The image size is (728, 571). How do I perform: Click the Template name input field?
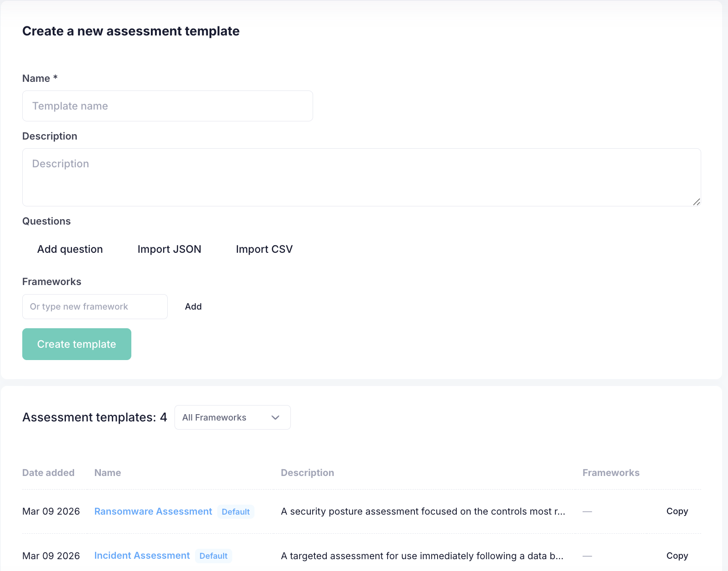167,106
